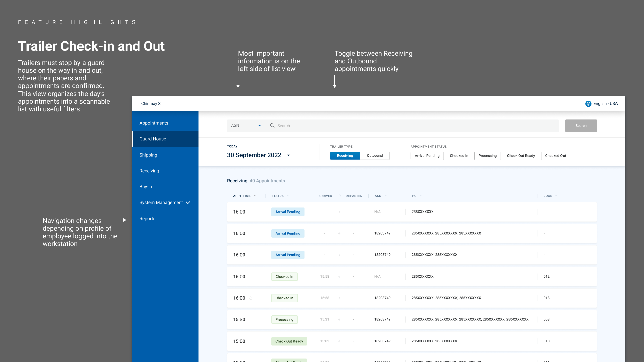Click the arrow icon between Arrived and Departed headers
The height and width of the screenshot is (362, 644).
tap(339, 196)
